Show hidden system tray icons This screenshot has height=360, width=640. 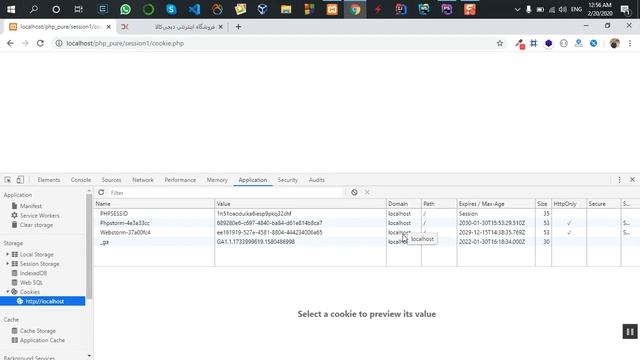point(517,9)
